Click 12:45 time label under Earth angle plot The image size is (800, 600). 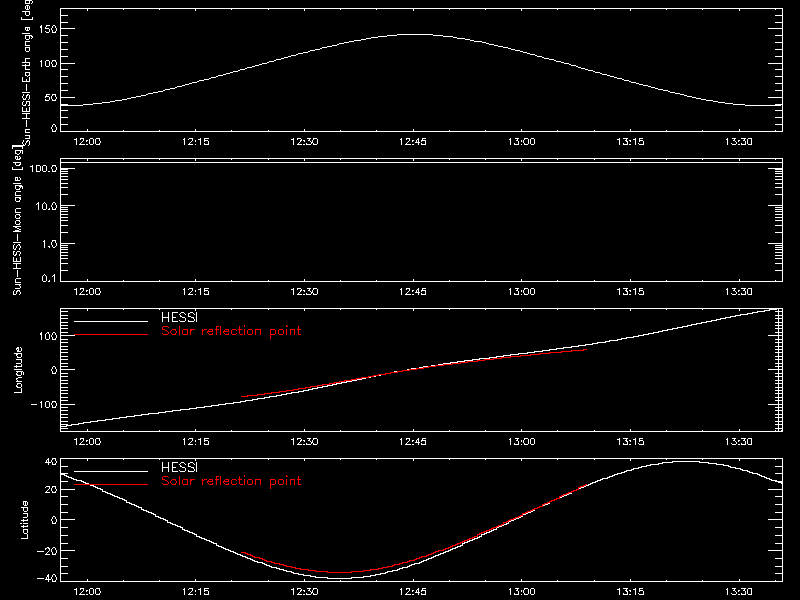[413, 141]
